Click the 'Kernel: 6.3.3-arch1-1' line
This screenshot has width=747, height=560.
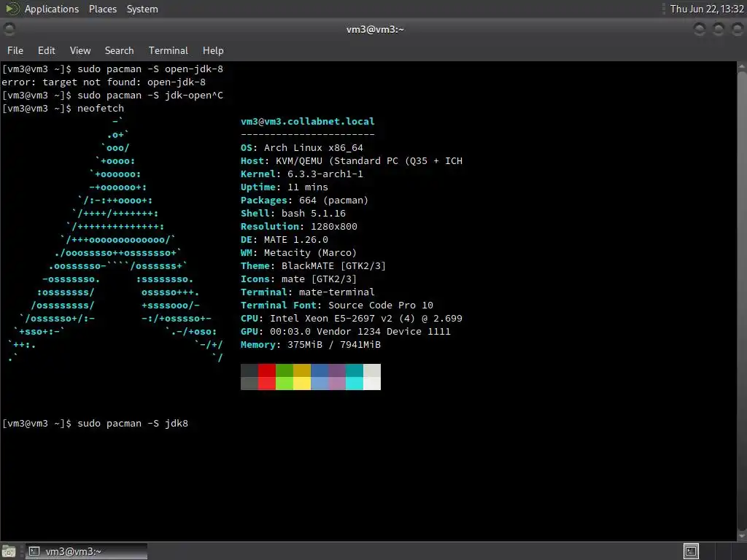coord(301,174)
